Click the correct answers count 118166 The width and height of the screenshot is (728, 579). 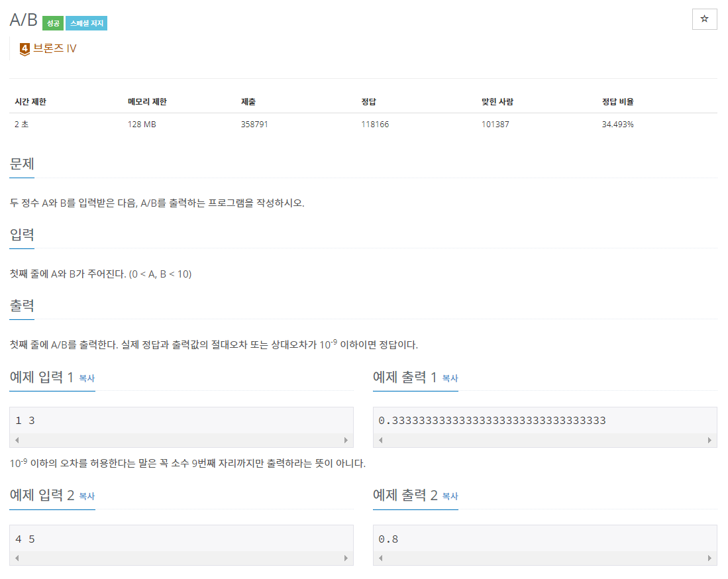pos(375,125)
